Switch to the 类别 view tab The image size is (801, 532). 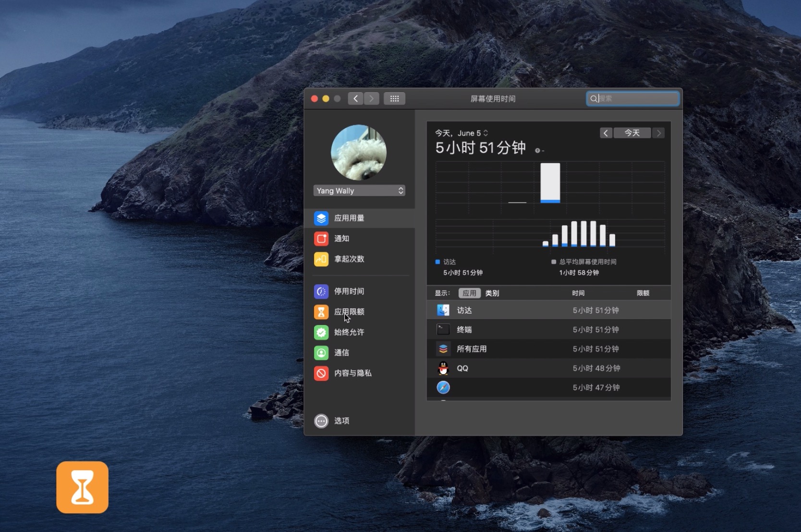point(492,293)
